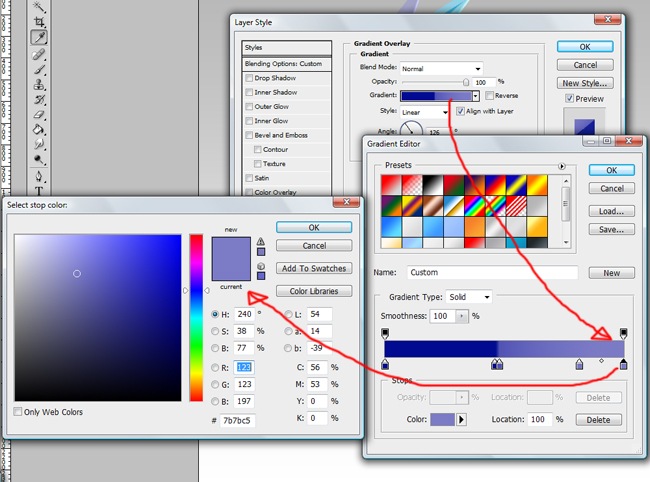The height and width of the screenshot is (482, 650).
Task: Toggle Only Web Colors checkbox
Action: tap(19, 412)
